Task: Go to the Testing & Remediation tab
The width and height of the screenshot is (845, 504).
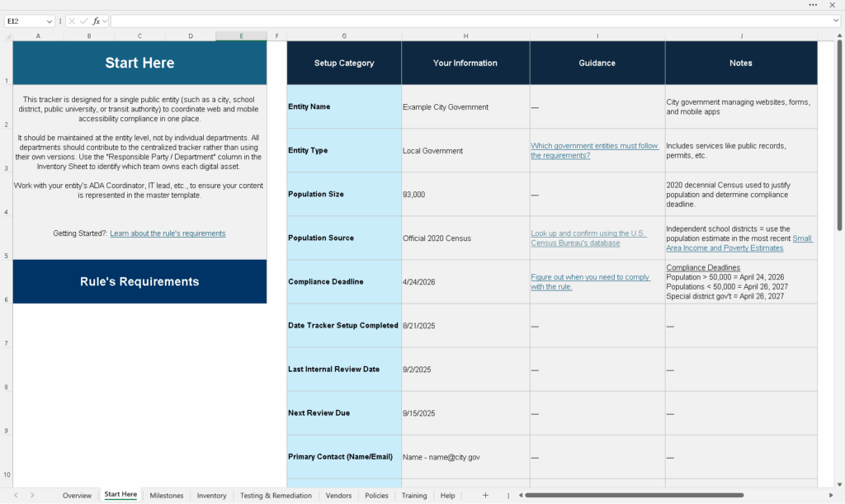Action: coord(276,496)
